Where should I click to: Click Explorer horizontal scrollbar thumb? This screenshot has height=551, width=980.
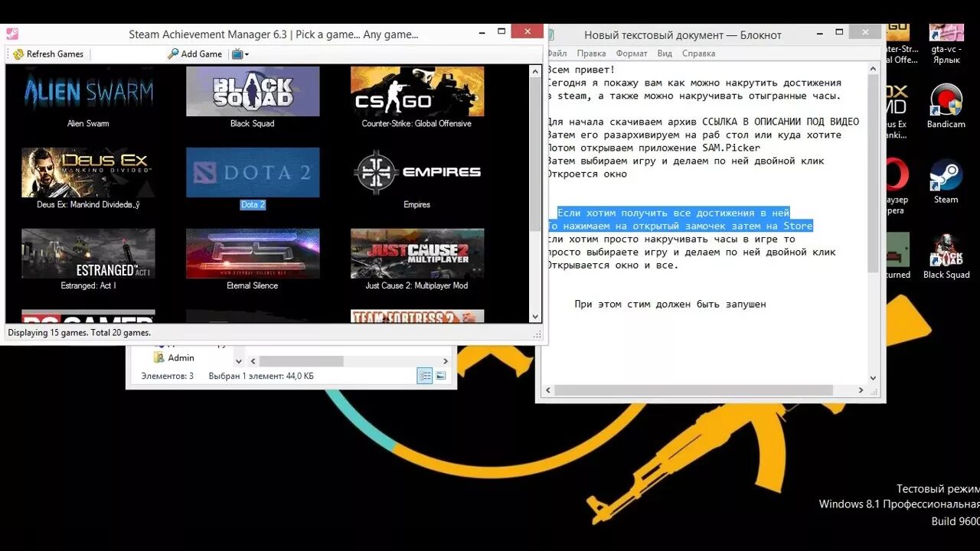[x=301, y=361]
